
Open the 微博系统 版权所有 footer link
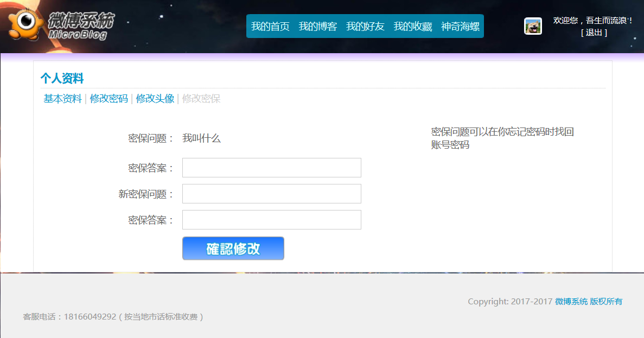point(589,302)
